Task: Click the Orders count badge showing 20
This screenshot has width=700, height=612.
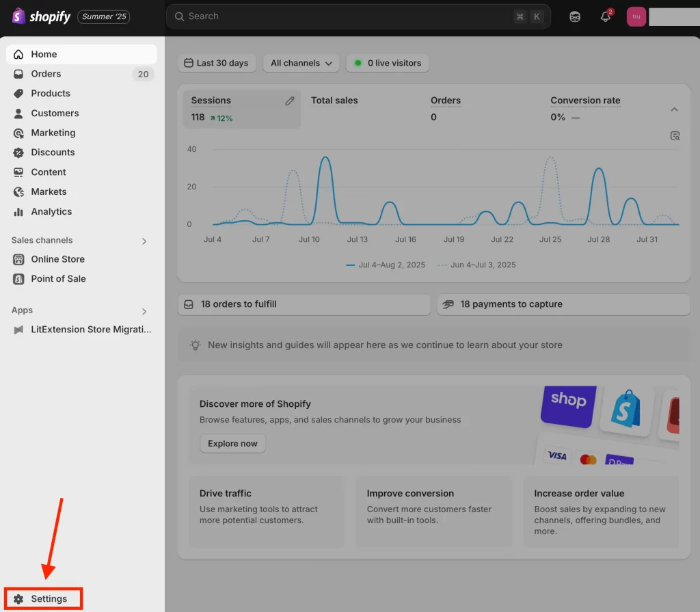Action: coord(143,74)
